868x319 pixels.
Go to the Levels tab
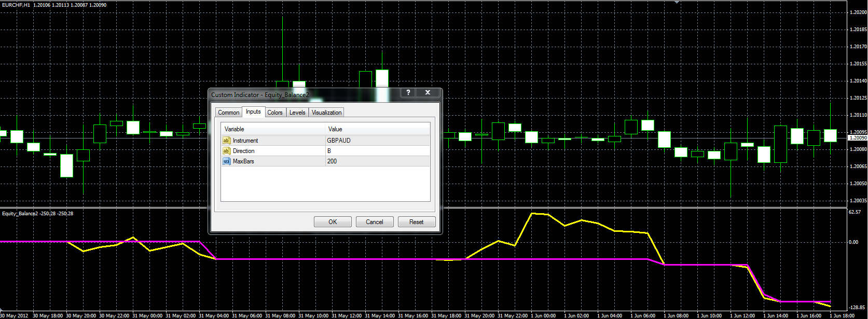297,113
